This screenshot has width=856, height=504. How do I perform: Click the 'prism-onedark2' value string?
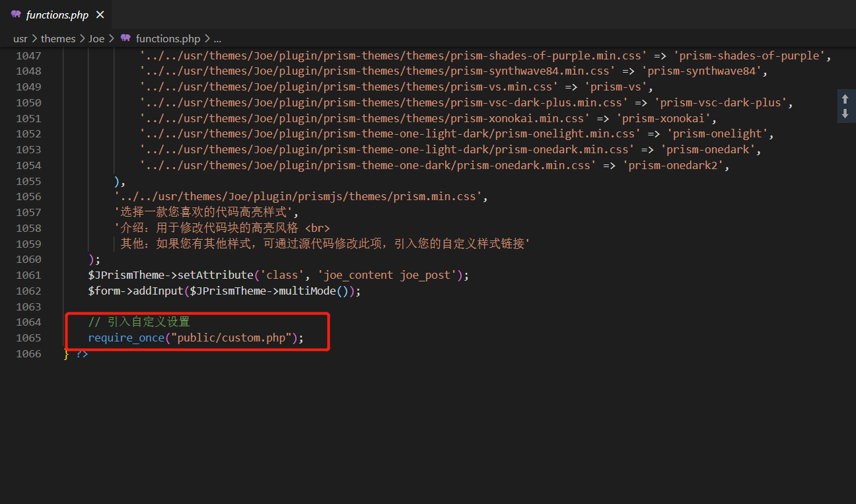(x=674, y=165)
